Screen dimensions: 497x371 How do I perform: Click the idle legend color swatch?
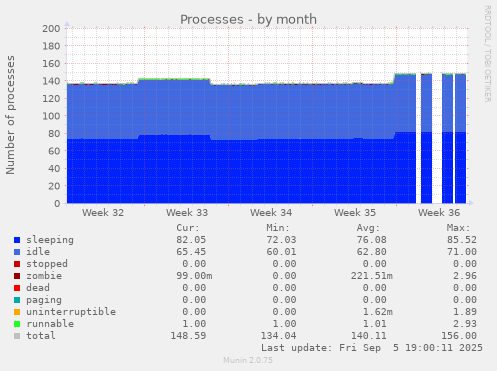[17, 252]
